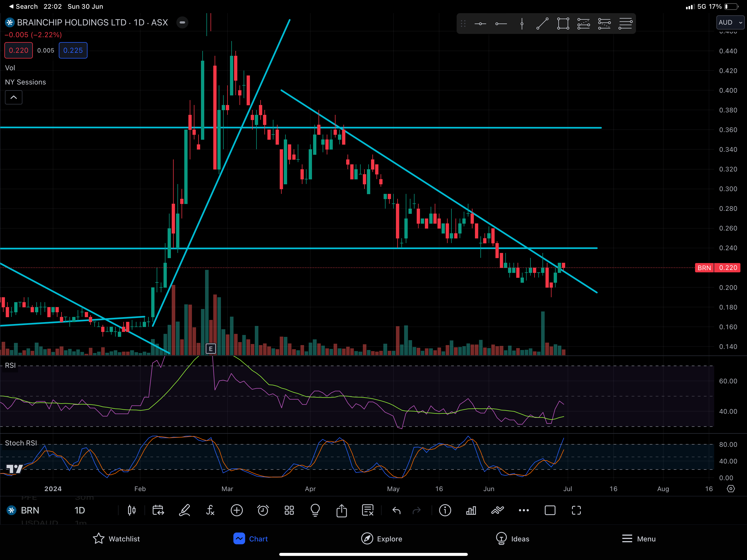Open the drawing pencil tools
This screenshot has height=560, width=747.
pos(184,510)
